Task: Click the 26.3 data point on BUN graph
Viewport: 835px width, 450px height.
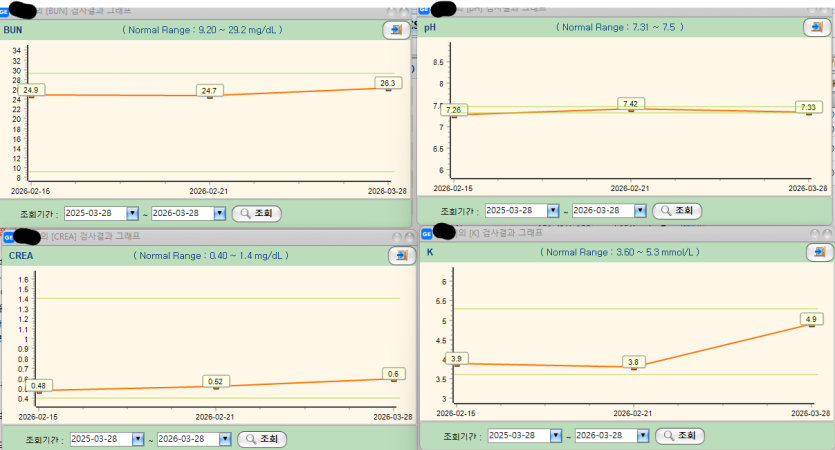Action: 388,83
